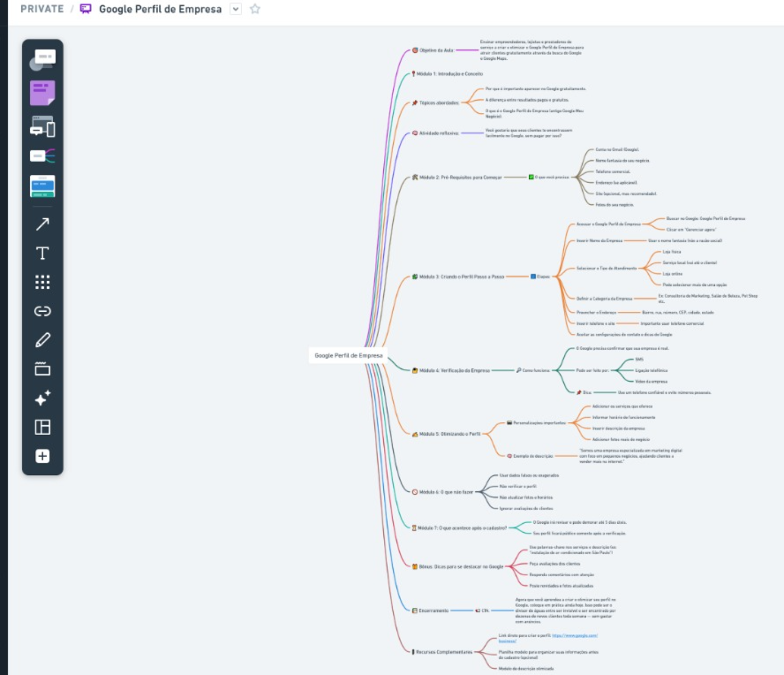Open the layout templates tool
Screen dimensions: 784x675
click(x=42, y=428)
